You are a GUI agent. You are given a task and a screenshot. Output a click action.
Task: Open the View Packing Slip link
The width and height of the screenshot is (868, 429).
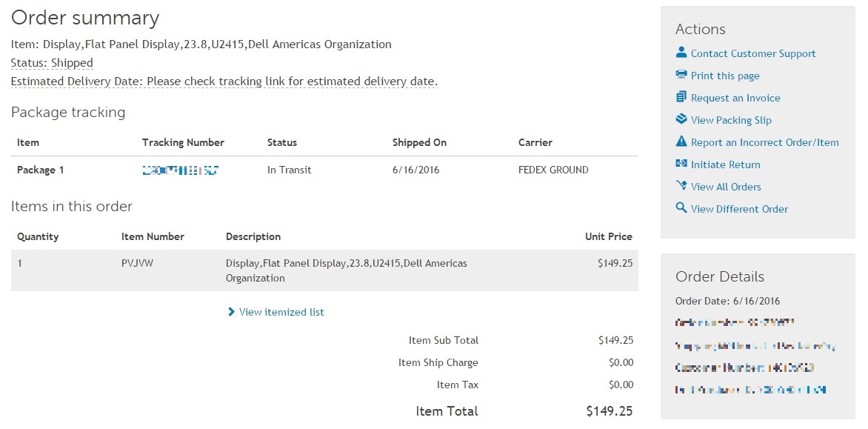[x=731, y=120]
